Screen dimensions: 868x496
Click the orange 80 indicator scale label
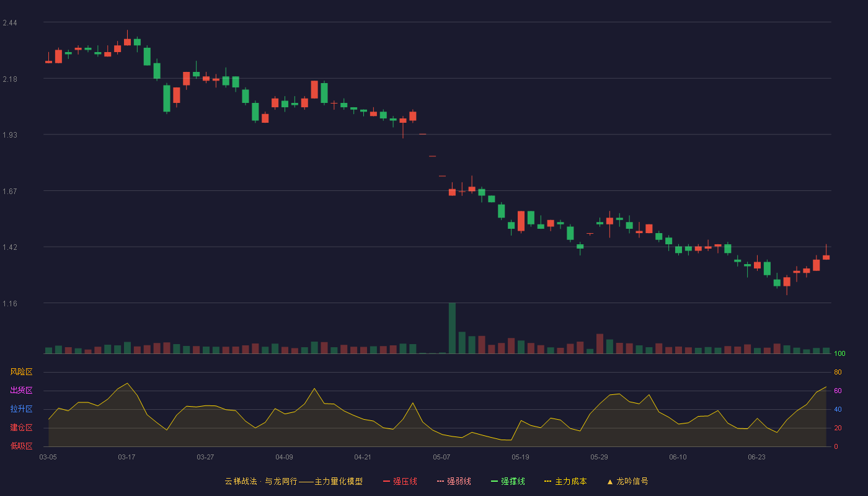pos(838,372)
